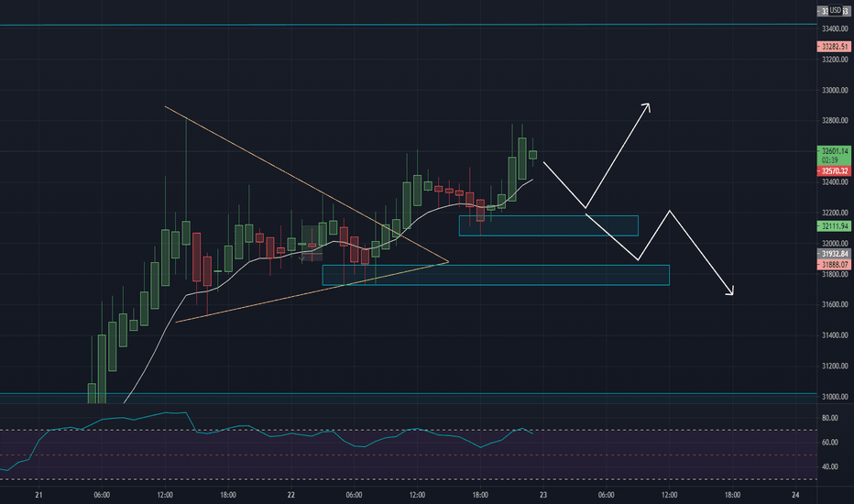The width and height of the screenshot is (854, 504).
Task: Click the red 32570.32 price label
Action: (834, 171)
